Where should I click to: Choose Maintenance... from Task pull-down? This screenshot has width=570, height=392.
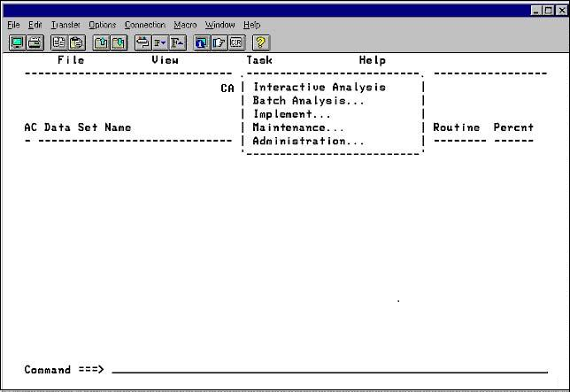coord(298,127)
